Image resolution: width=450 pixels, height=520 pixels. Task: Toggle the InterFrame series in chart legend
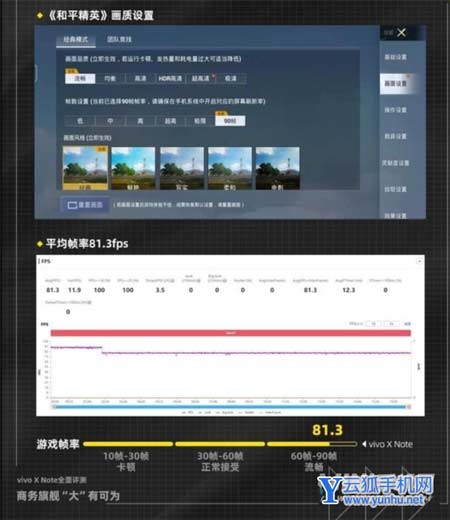click(x=270, y=413)
